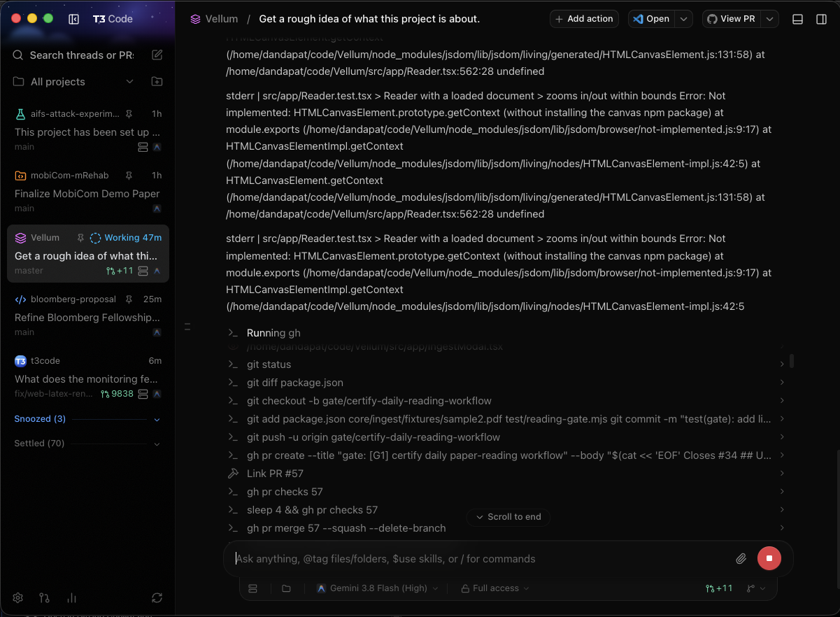The height and width of the screenshot is (617, 840).
Task: Click the new thread compose icon
Action: [x=157, y=55]
